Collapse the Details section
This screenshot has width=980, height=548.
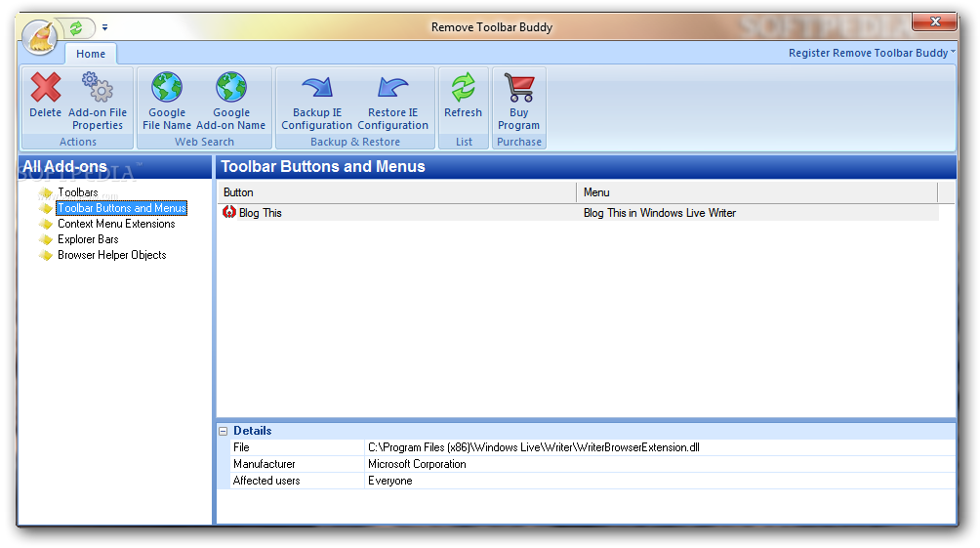click(224, 431)
